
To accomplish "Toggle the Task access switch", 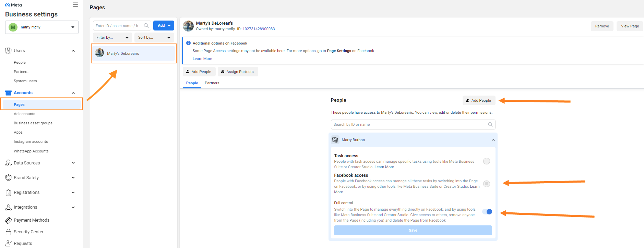I will pos(487,161).
